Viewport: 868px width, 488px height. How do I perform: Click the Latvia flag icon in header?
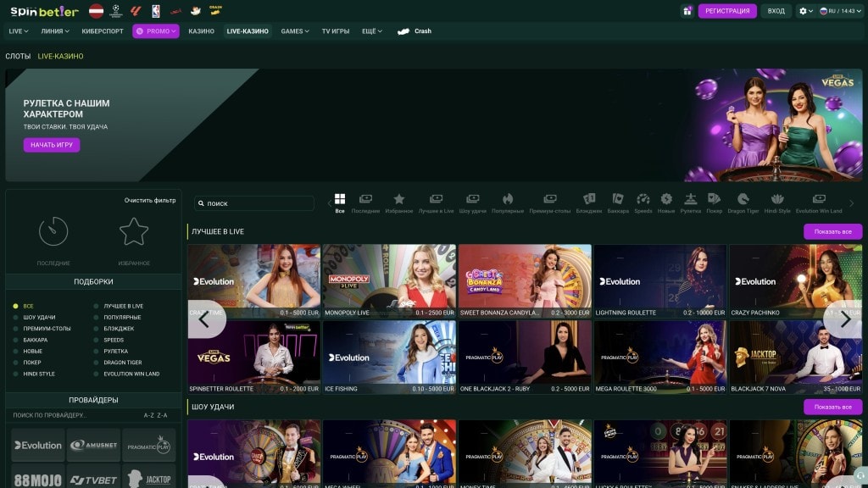click(x=97, y=10)
